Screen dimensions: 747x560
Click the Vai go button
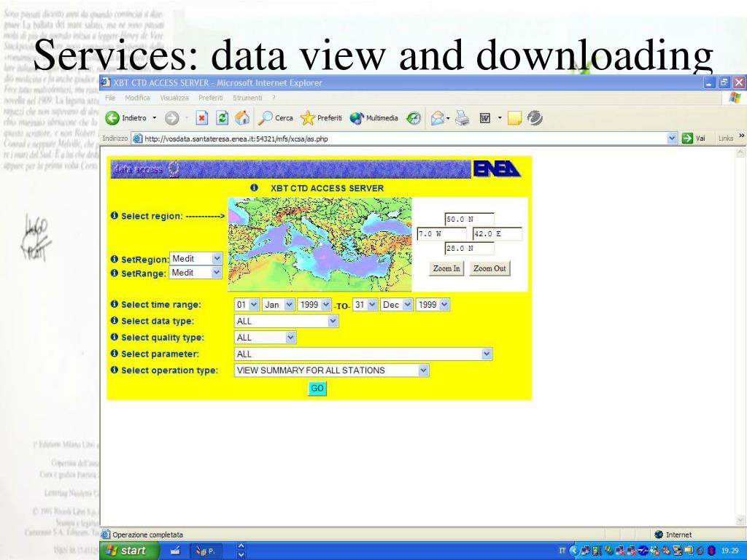[694, 139]
